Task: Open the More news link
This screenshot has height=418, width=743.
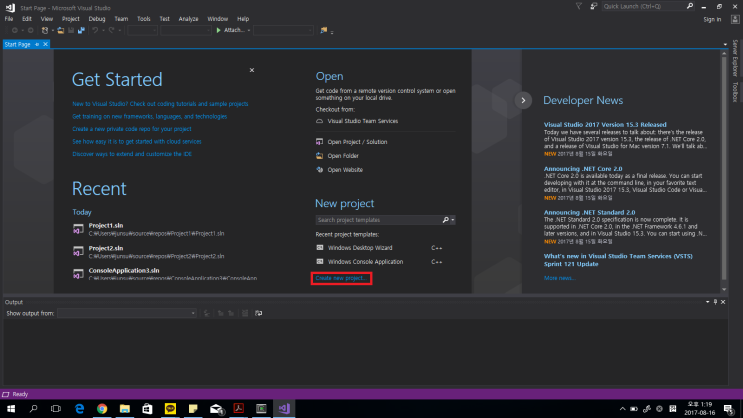Action: click(x=560, y=278)
